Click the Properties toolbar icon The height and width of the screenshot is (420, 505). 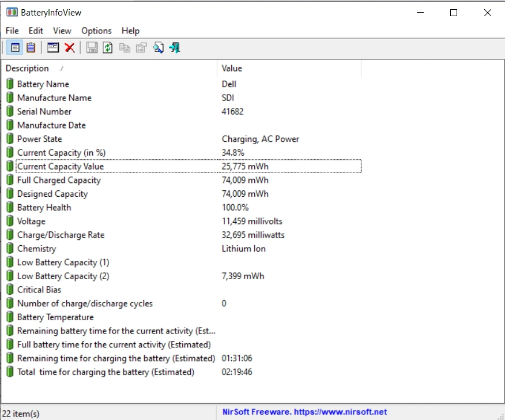(x=141, y=48)
